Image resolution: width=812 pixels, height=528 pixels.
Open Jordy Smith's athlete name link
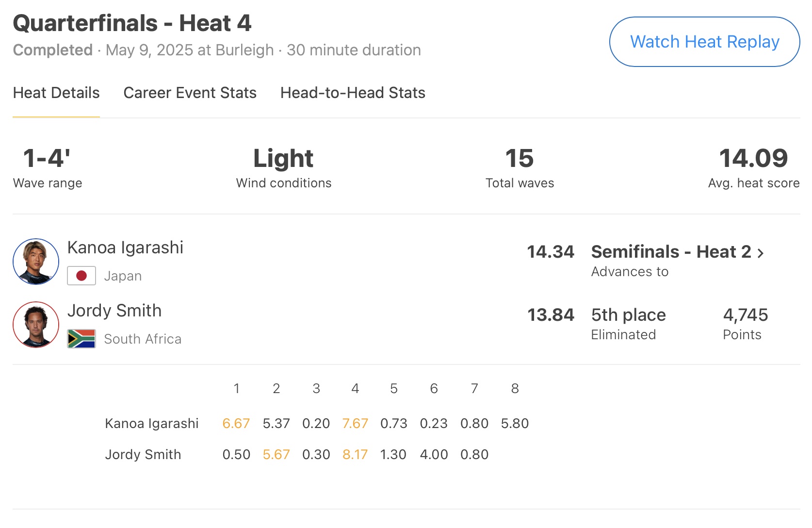pos(114,311)
